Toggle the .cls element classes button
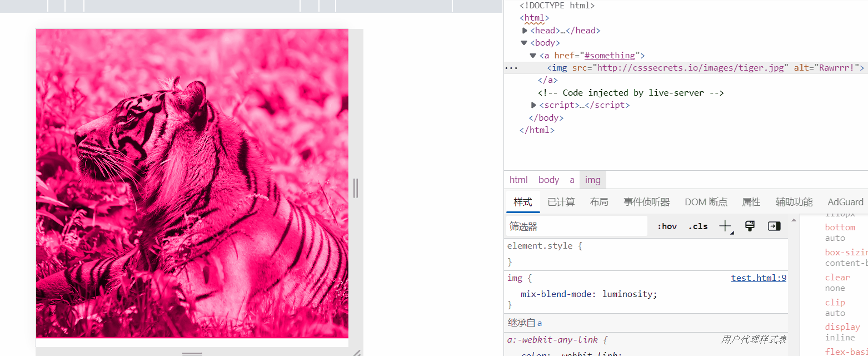868x356 pixels. point(698,226)
